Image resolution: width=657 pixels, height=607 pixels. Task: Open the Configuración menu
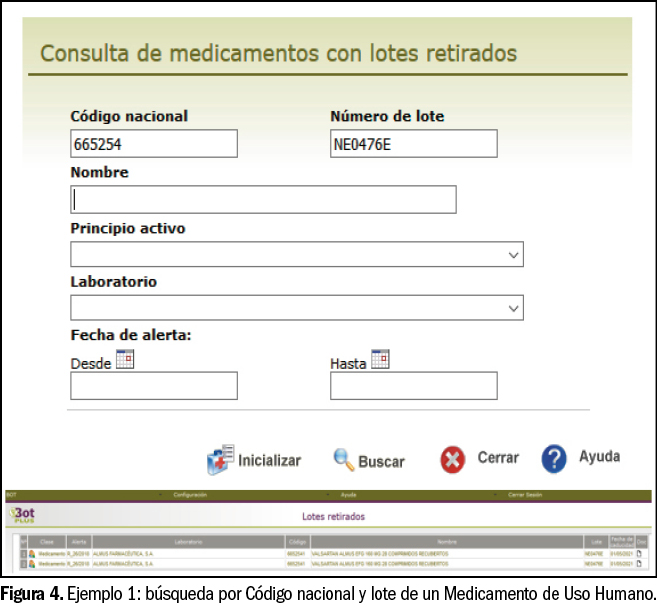190,495
